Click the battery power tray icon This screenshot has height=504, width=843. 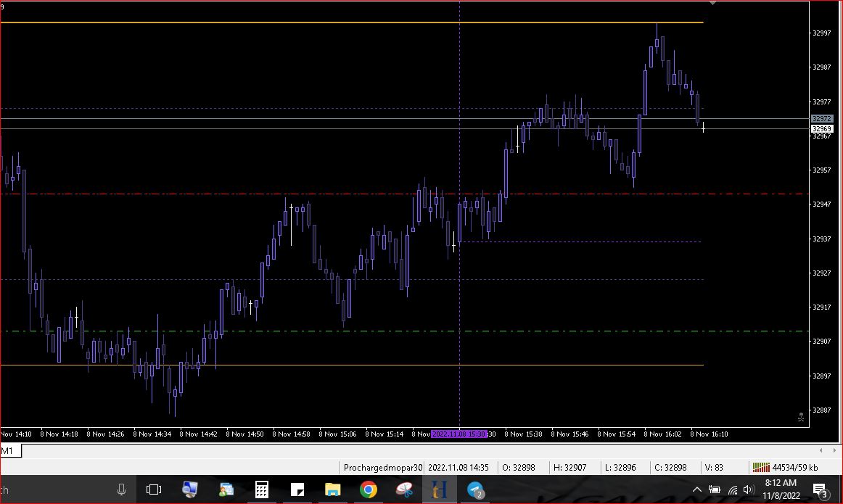715,489
